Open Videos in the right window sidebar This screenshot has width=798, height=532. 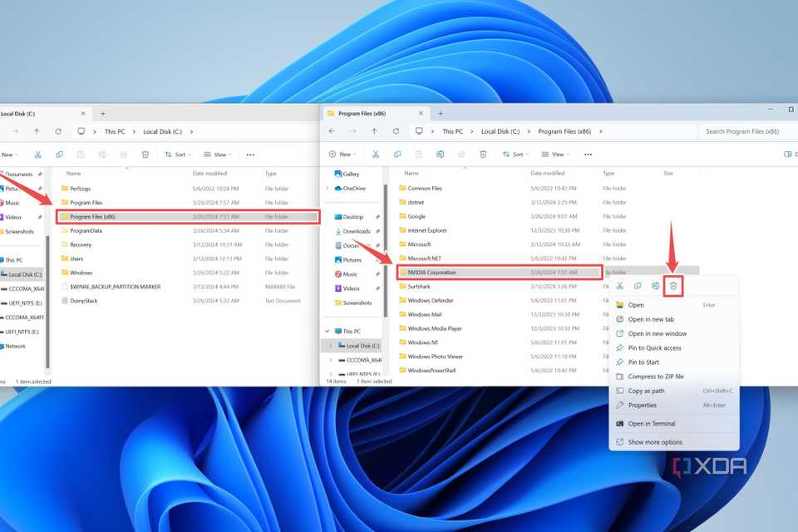(347, 288)
